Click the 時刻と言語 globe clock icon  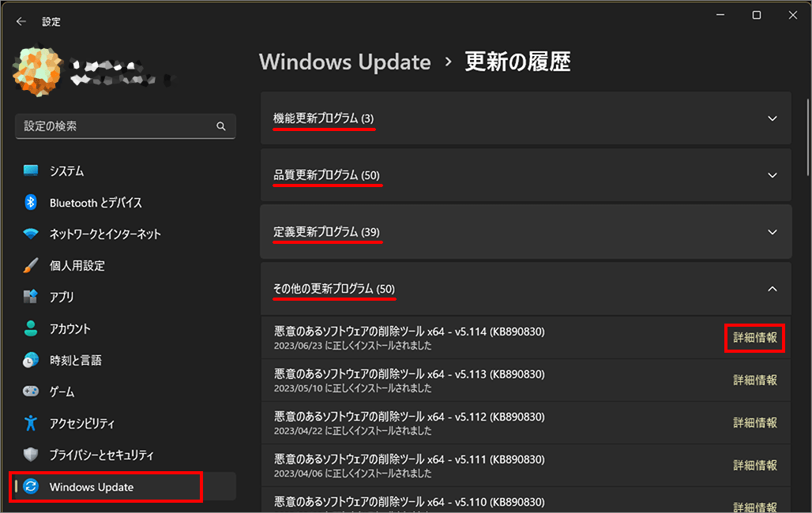point(31,360)
